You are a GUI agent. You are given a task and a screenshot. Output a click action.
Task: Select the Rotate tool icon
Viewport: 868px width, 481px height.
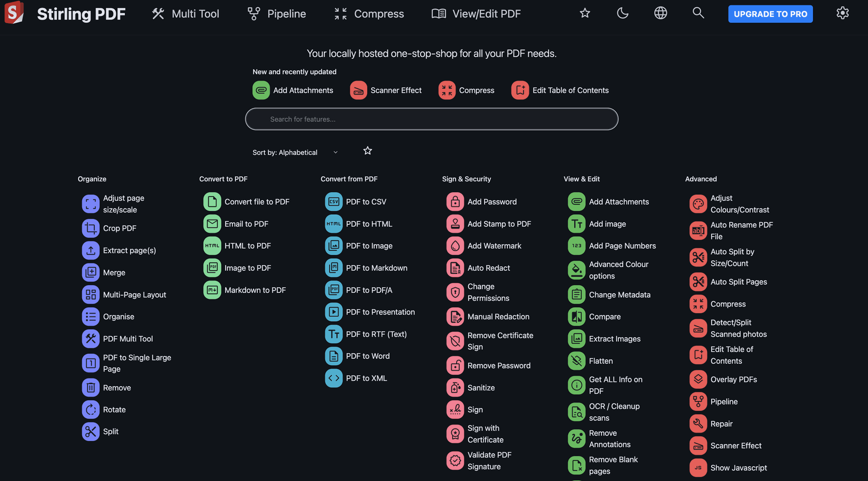(90, 410)
